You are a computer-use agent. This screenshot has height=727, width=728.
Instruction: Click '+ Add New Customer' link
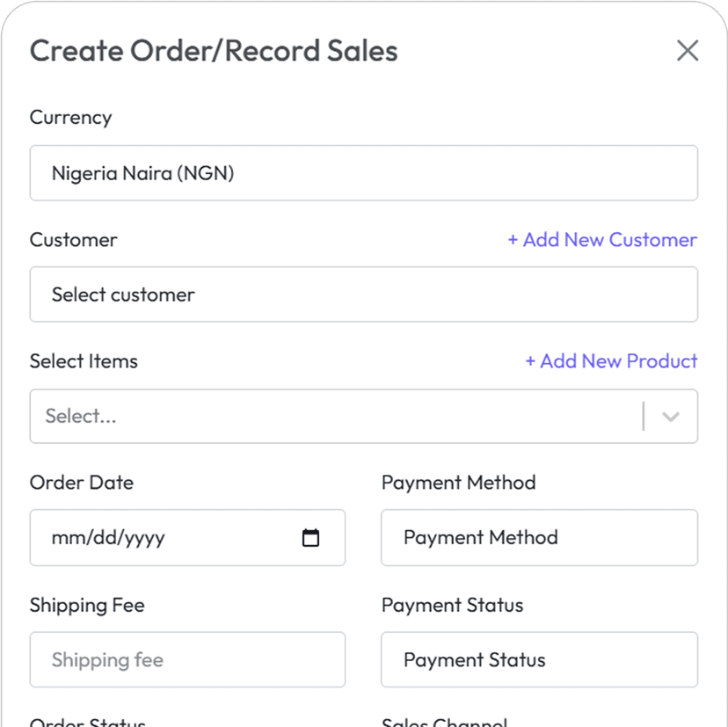point(602,240)
